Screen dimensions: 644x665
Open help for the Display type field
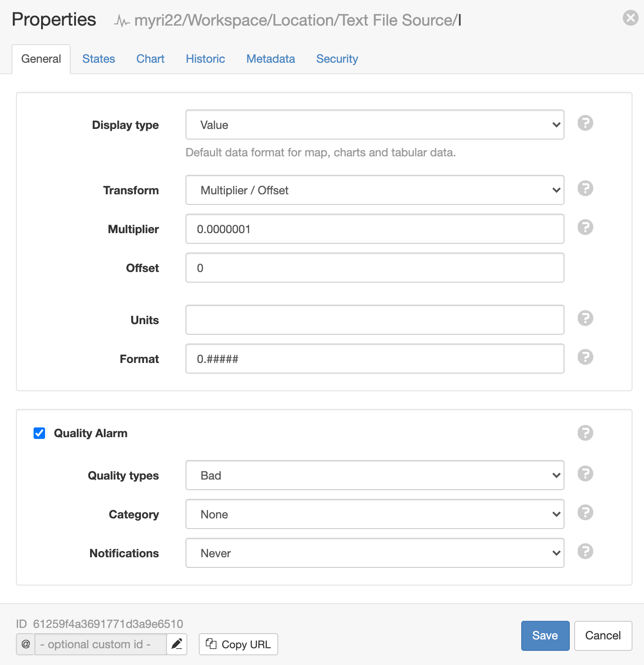point(585,123)
